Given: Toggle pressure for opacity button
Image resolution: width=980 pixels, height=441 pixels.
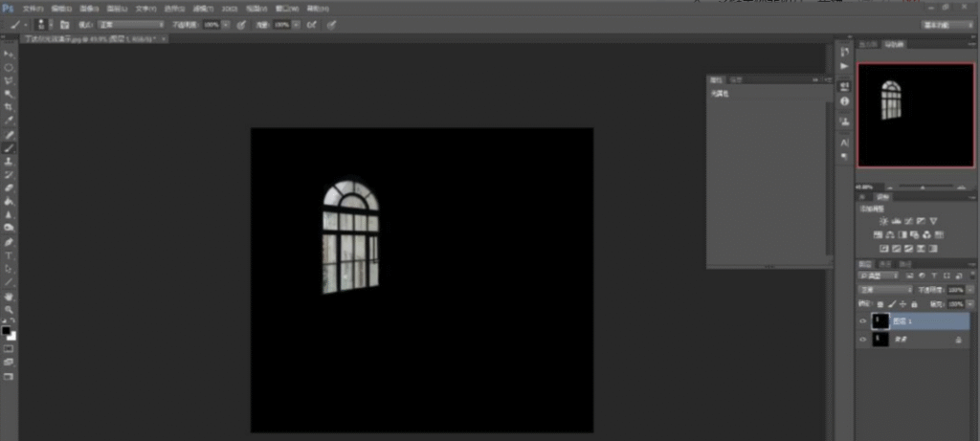Looking at the screenshot, I should [241, 25].
